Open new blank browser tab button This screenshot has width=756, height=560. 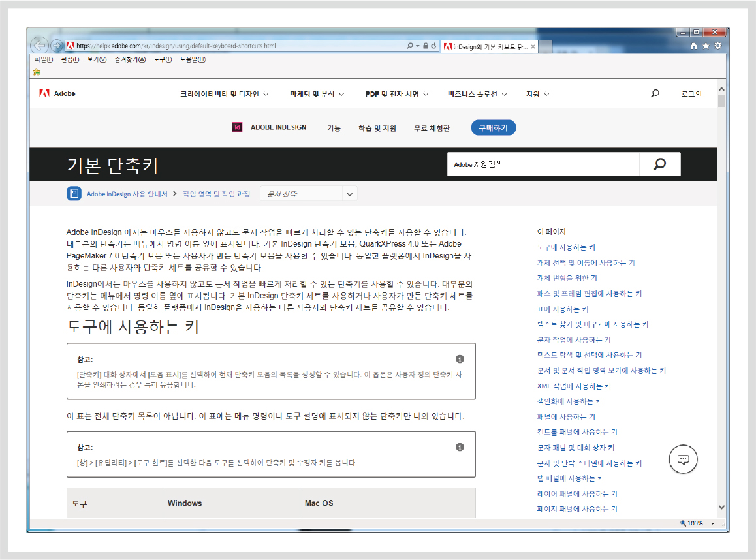tap(545, 47)
